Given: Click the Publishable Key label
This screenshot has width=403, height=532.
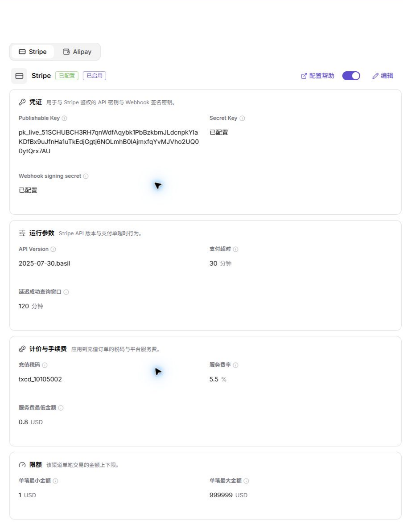Looking at the screenshot, I should pyautogui.click(x=39, y=118).
